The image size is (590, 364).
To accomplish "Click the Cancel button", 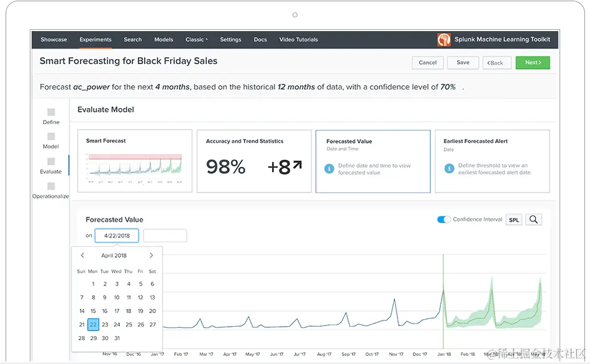I will (427, 63).
